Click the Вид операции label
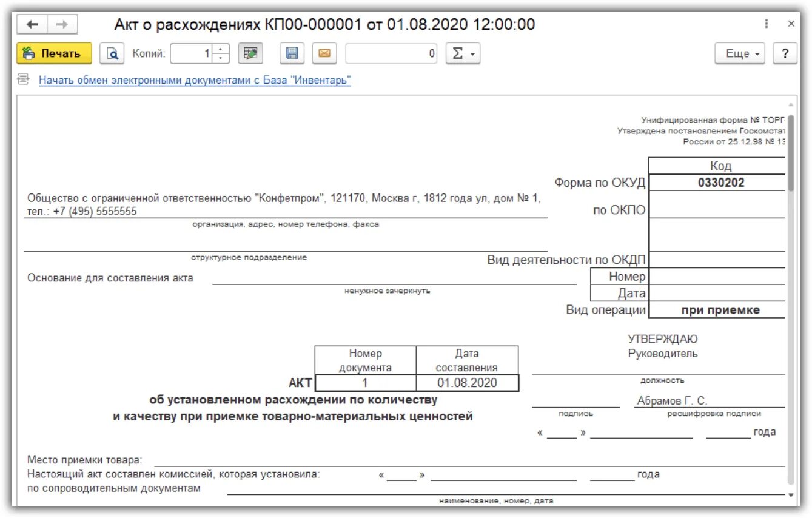Image resolution: width=812 pixels, height=518 pixels. point(606,309)
